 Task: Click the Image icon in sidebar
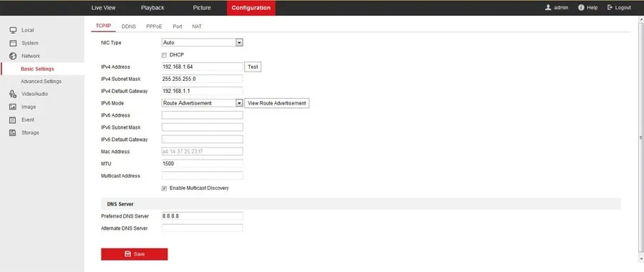click(x=13, y=107)
